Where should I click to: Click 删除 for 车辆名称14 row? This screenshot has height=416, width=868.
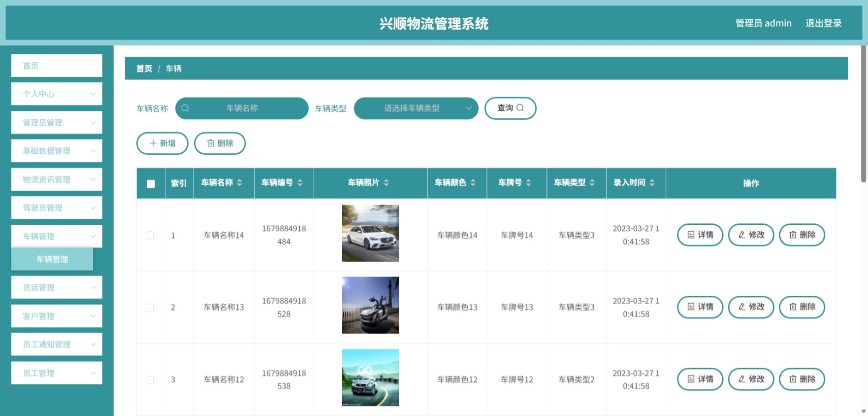pyautogui.click(x=802, y=235)
